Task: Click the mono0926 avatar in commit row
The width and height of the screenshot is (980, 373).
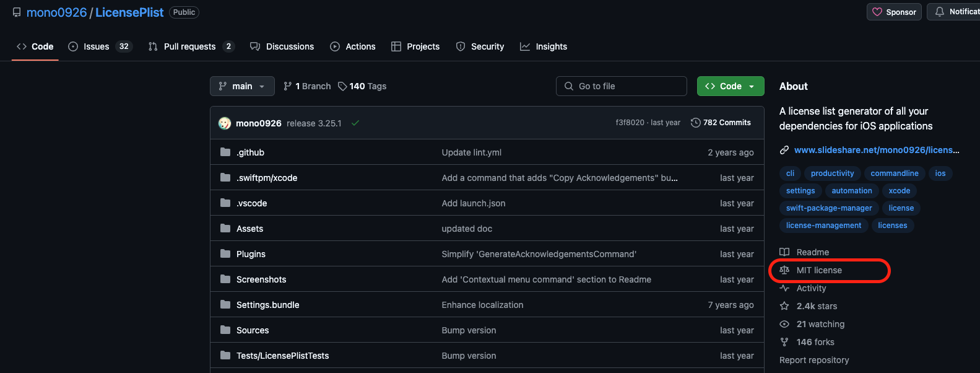Action: pos(225,123)
